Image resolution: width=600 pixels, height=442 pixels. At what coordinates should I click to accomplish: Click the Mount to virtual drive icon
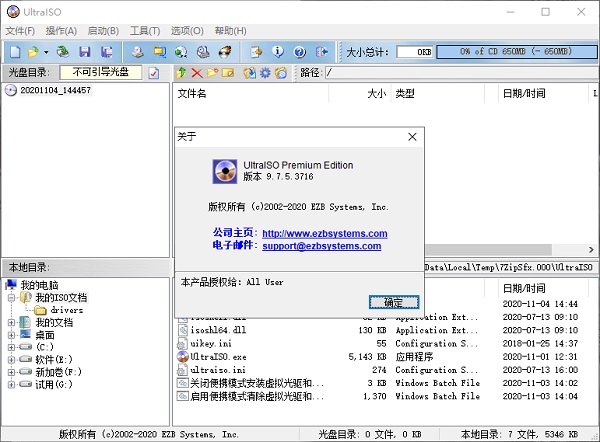click(x=203, y=51)
